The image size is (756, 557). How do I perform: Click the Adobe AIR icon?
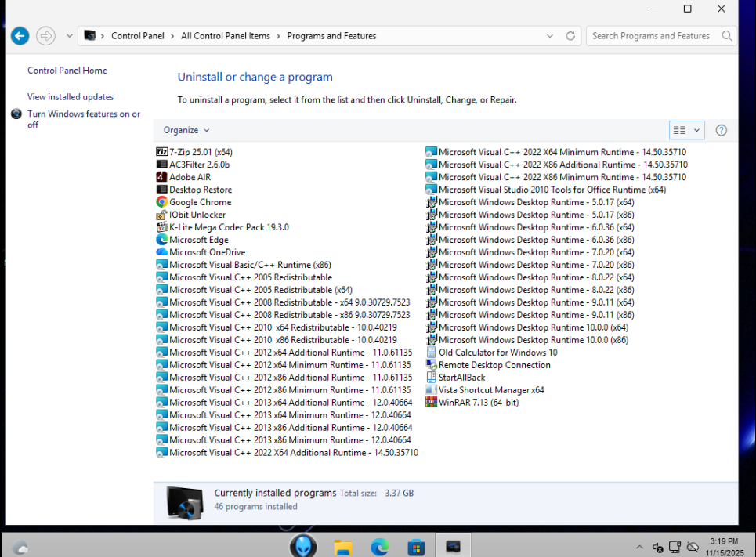tap(161, 177)
